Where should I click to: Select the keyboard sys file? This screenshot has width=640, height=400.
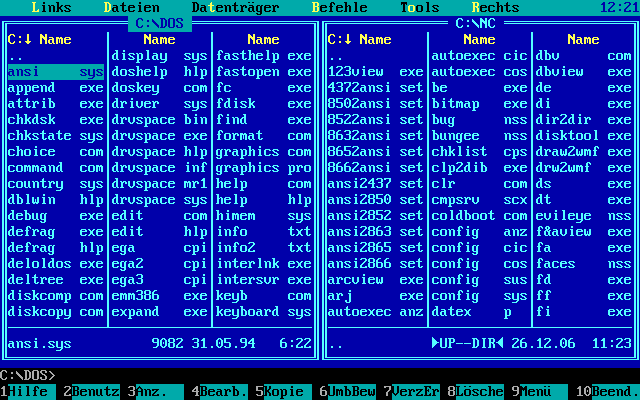(x=264, y=312)
